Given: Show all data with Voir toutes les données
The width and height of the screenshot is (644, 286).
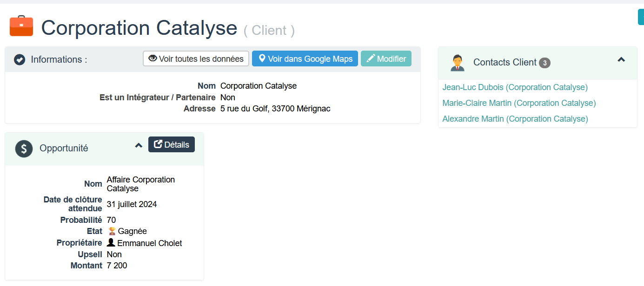Looking at the screenshot, I should point(196,59).
